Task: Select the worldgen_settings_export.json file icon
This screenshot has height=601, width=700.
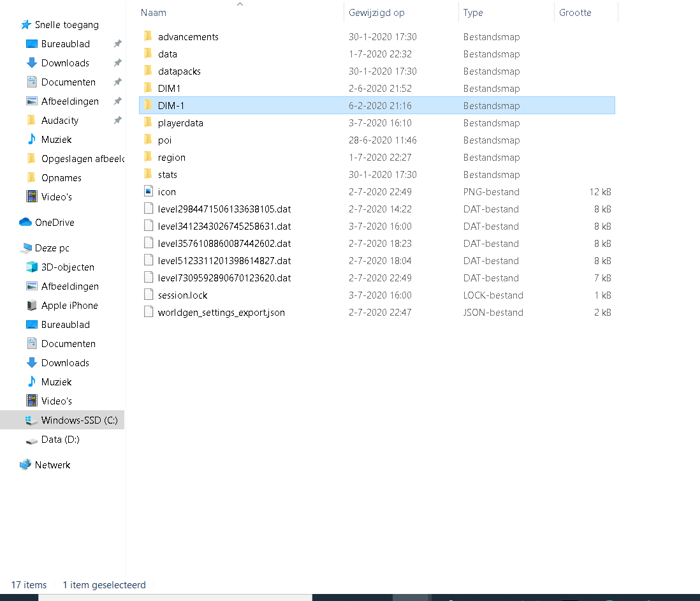Action: [148, 312]
